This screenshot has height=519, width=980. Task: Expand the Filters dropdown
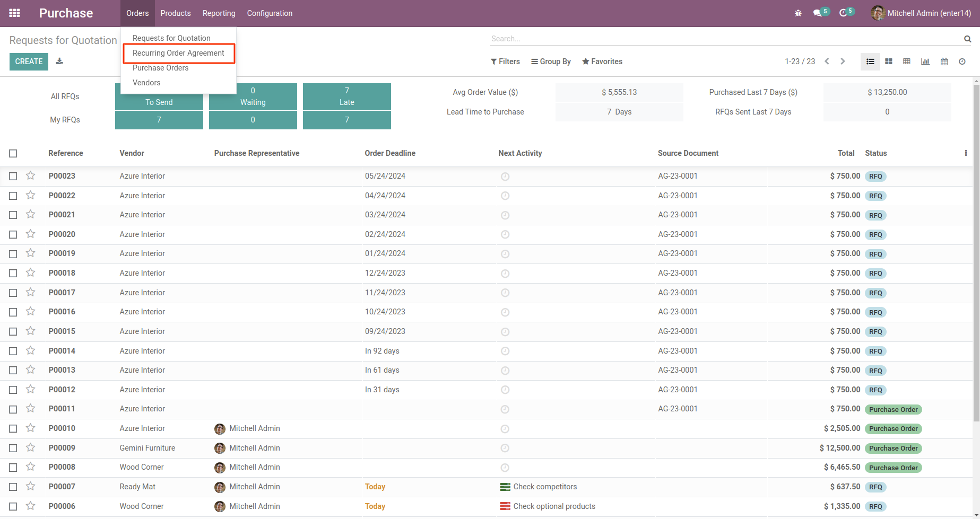[505, 61]
